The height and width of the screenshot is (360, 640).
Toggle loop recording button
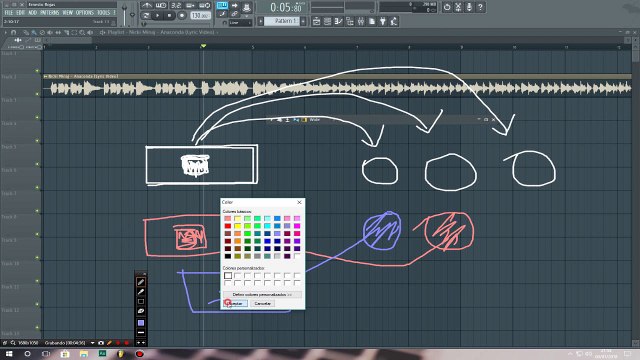pos(205,5)
